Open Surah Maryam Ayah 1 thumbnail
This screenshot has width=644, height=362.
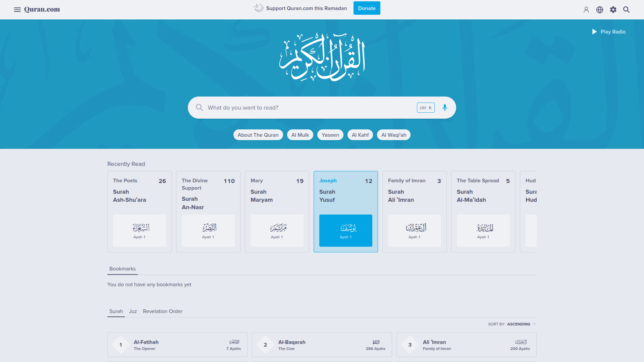point(277,231)
